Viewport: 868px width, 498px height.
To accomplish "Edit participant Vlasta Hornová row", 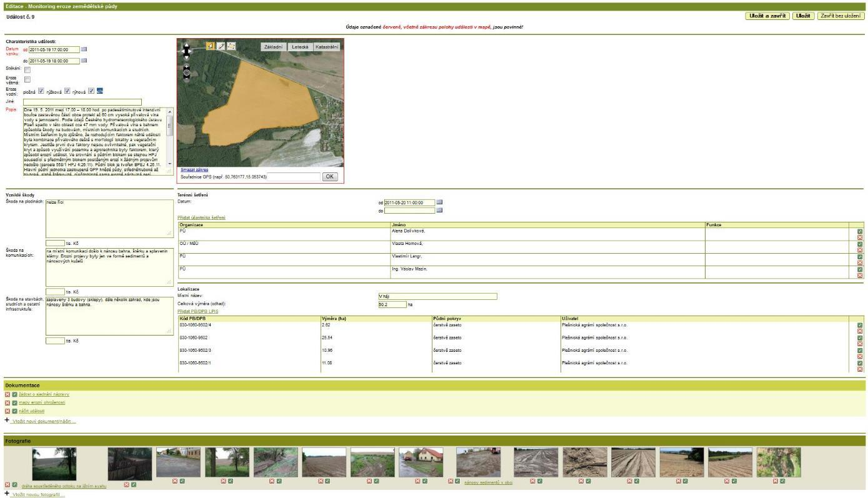I will (860, 244).
